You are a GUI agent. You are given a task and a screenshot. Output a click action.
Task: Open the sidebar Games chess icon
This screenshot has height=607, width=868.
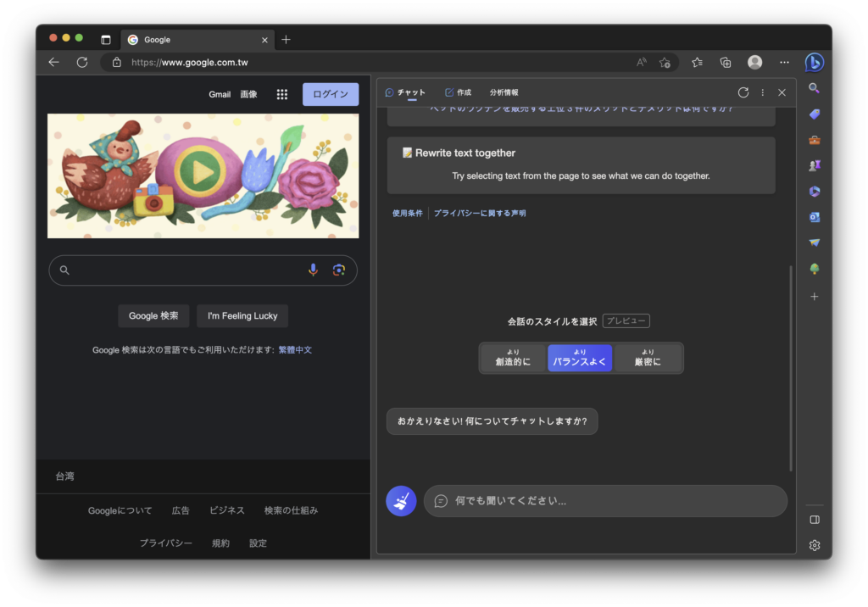click(814, 165)
